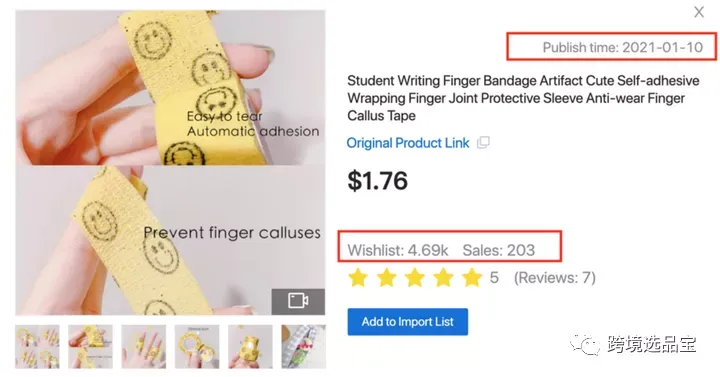Copy the original product link icon
720x377 pixels.
483,143
